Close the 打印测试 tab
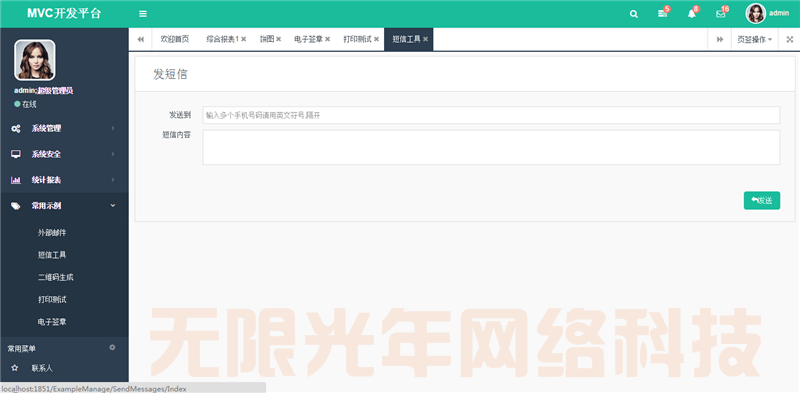Viewport: 800px width, 393px height. coord(377,39)
